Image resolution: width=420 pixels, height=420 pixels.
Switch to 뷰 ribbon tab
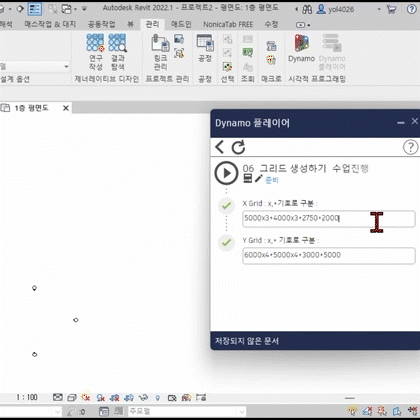130,24
